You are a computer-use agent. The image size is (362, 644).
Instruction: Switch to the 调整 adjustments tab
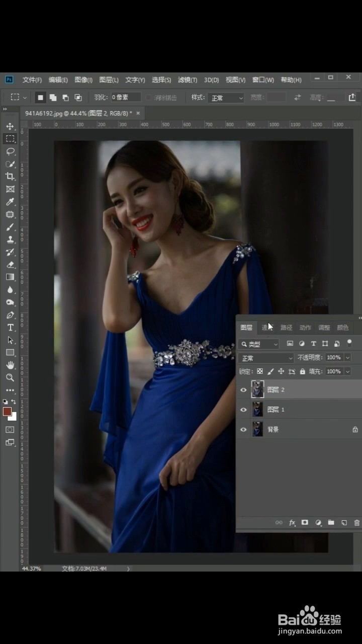pyautogui.click(x=324, y=328)
